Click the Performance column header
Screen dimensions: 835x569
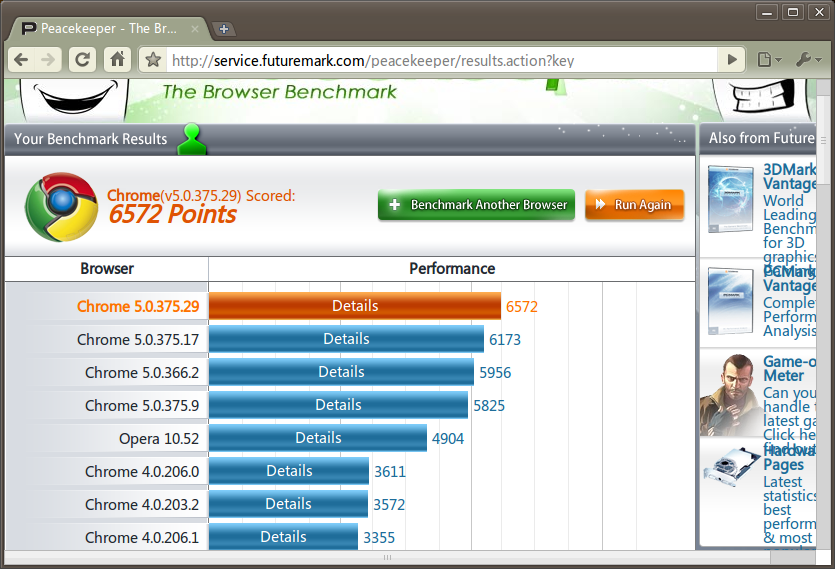tap(452, 269)
